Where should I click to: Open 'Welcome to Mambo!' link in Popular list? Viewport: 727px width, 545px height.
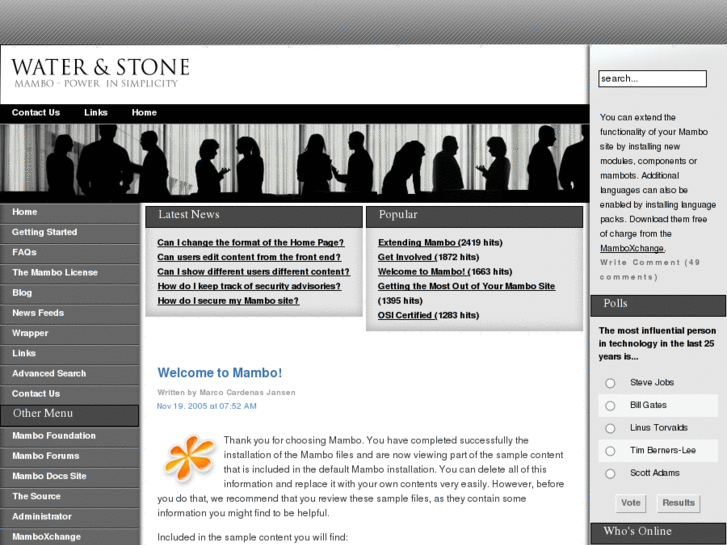click(x=422, y=272)
